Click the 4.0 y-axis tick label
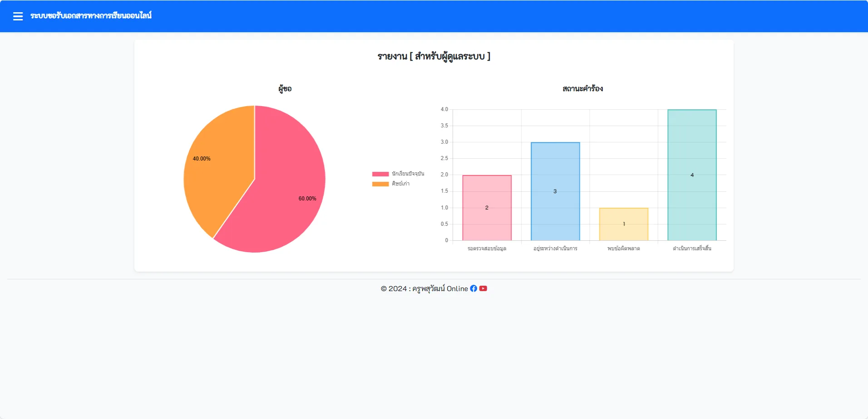 pyautogui.click(x=444, y=109)
